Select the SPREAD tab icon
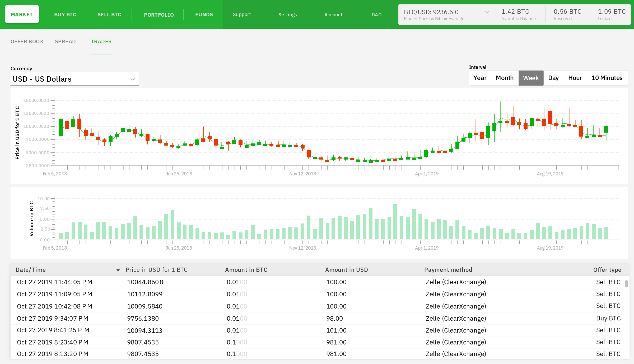Viewport: 634px width, 364px height. click(x=65, y=41)
